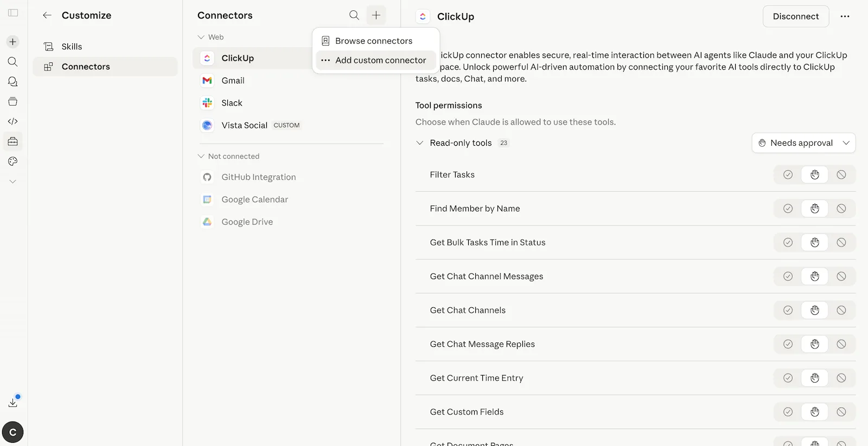Set Filter Tasks to always allow
The width and height of the screenshot is (868, 446).
788,174
